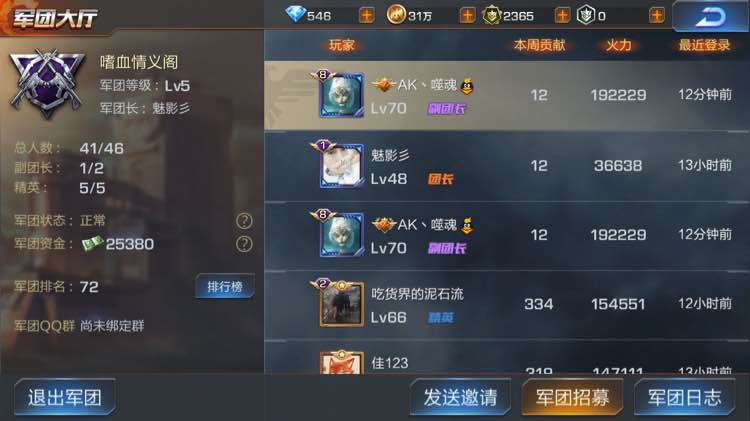Select the highlighted AK、噬魂 top row

tap(507, 95)
